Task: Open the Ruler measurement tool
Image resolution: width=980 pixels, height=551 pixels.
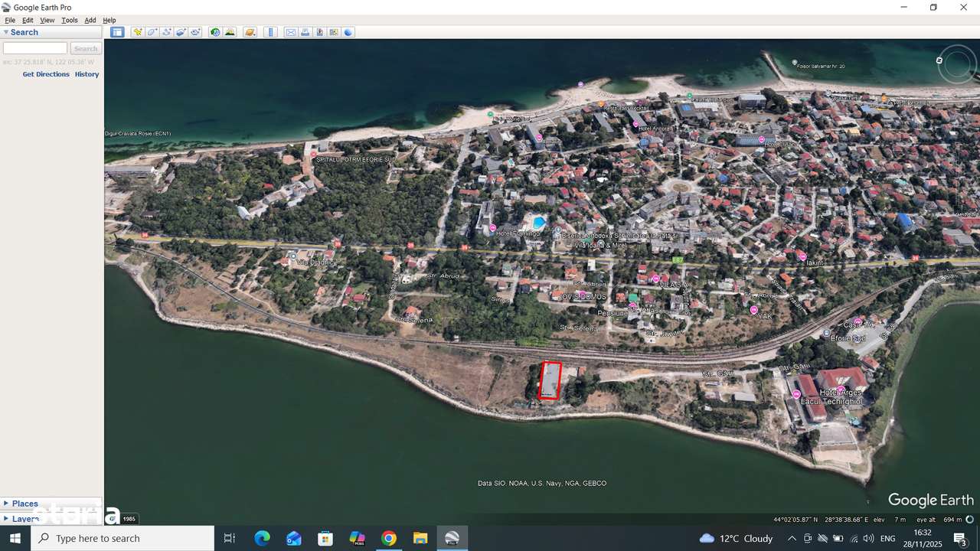Action: pos(270,31)
